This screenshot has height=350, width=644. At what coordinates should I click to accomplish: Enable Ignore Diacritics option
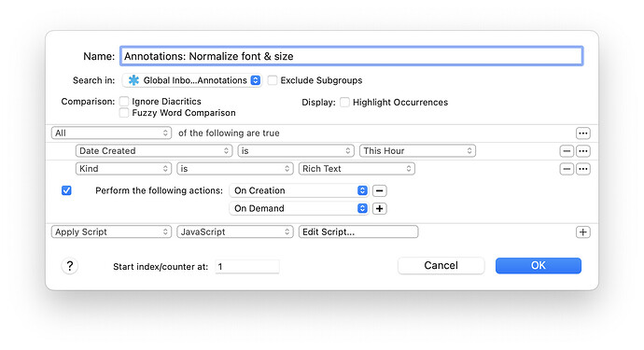pos(124,101)
